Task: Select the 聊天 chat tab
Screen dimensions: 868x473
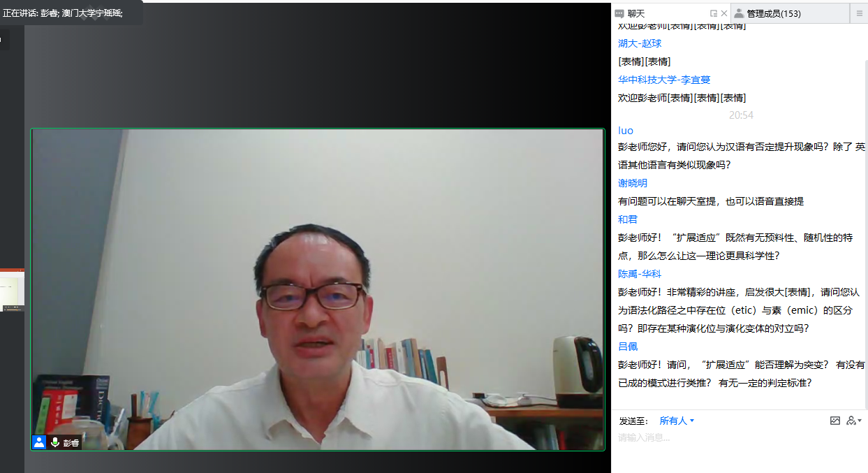Action: pyautogui.click(x=632, y=13)
